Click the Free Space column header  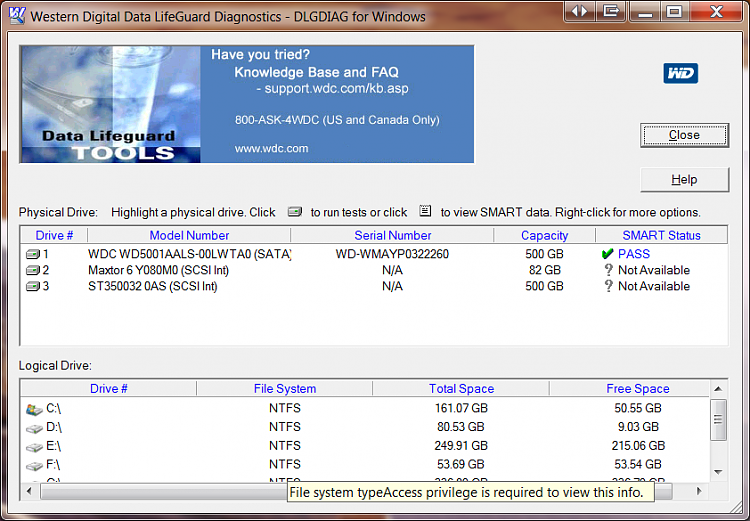tap(638, 388)
